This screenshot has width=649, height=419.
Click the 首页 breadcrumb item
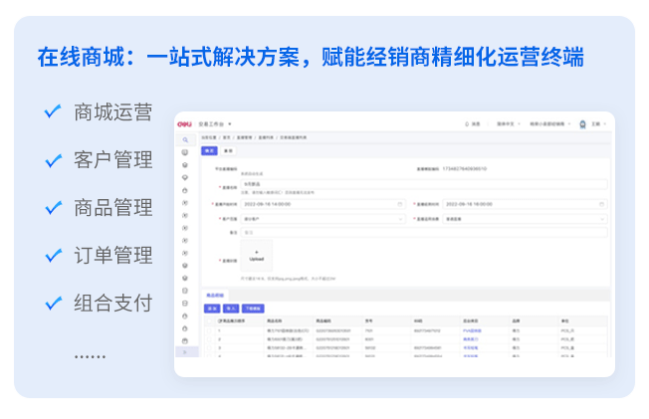pos(227,136)
